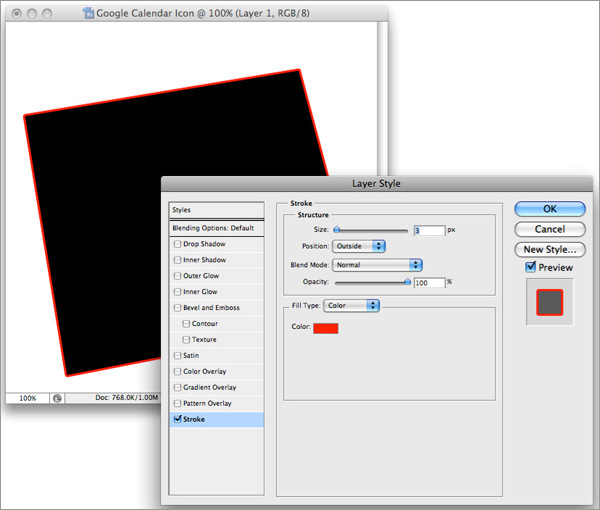
Task: Click the 100% zoom field in status bar
Action: click(x=28, y=398)
